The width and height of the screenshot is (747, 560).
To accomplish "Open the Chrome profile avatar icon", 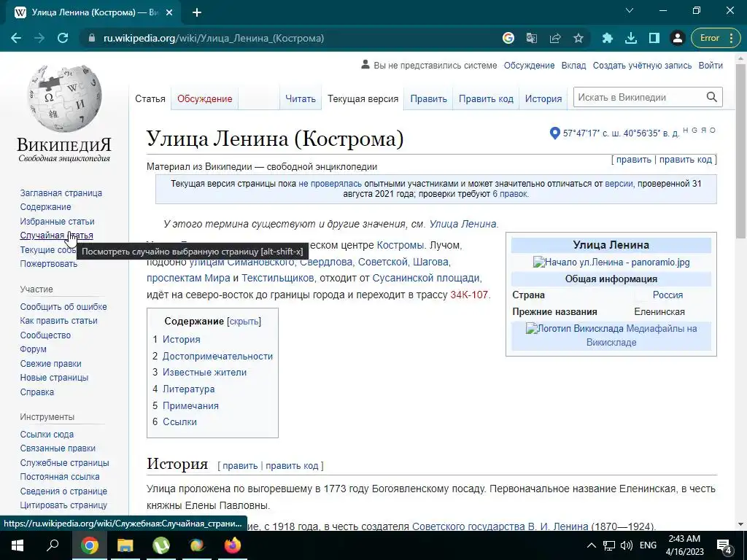I will pyautogui.click(x=678, y=38).
